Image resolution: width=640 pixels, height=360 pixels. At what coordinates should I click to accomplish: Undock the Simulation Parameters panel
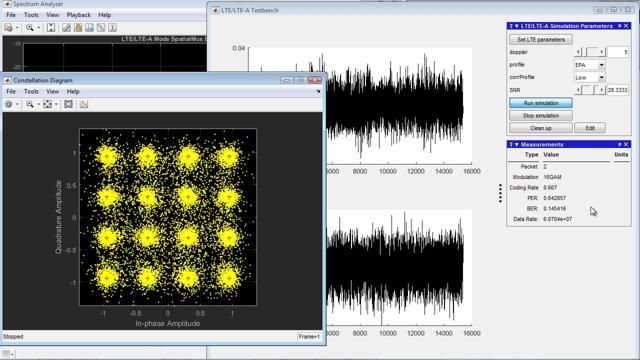620,26
